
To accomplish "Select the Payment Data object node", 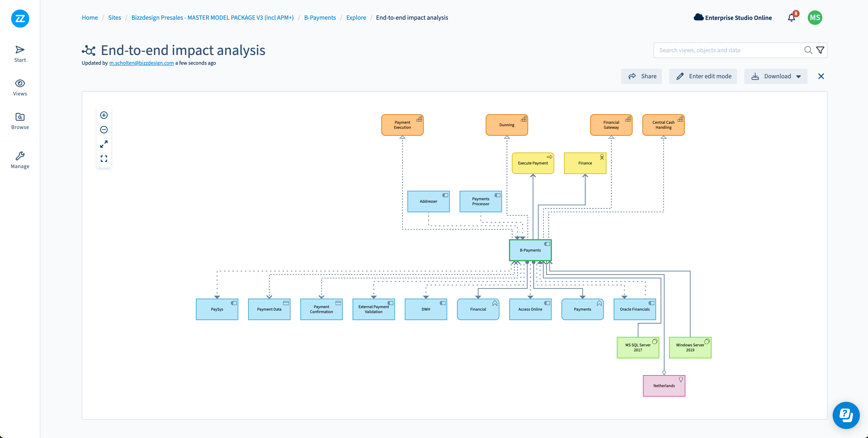I will 269,309.
